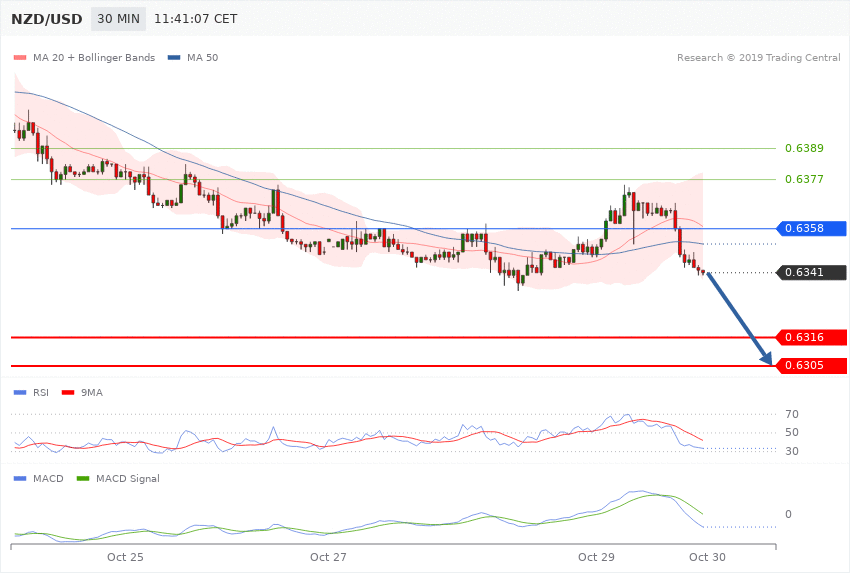Click the MACD Signal legend swatch
Viewport: 850px width, 576px height.
pos(83,478)
